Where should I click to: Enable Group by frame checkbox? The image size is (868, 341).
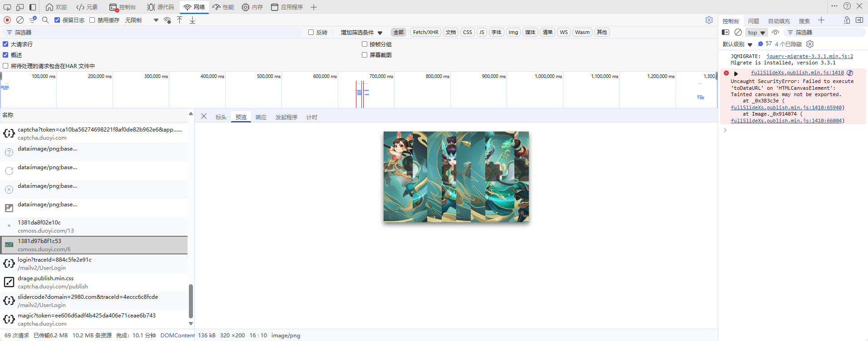click(x=365, y=44)
